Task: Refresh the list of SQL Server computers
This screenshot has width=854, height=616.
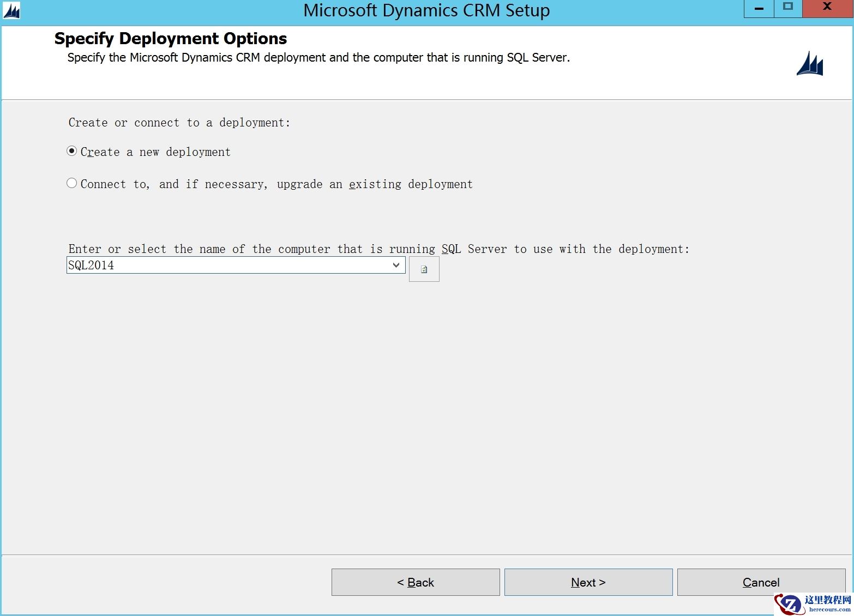Action: point(423,269)
